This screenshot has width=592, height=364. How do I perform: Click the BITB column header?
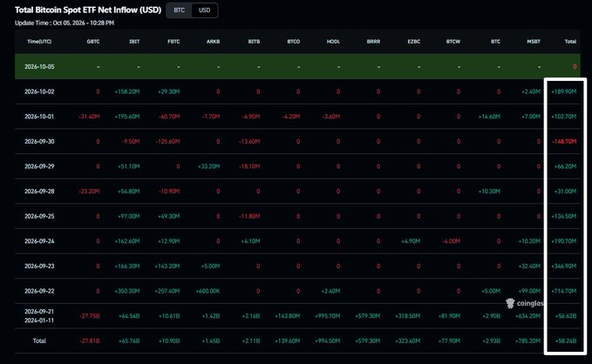click(254, 42)
